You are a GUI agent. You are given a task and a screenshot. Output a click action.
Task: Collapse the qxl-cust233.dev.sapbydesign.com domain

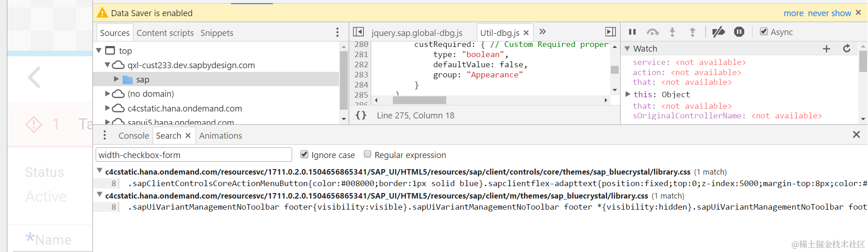(107, 65)
